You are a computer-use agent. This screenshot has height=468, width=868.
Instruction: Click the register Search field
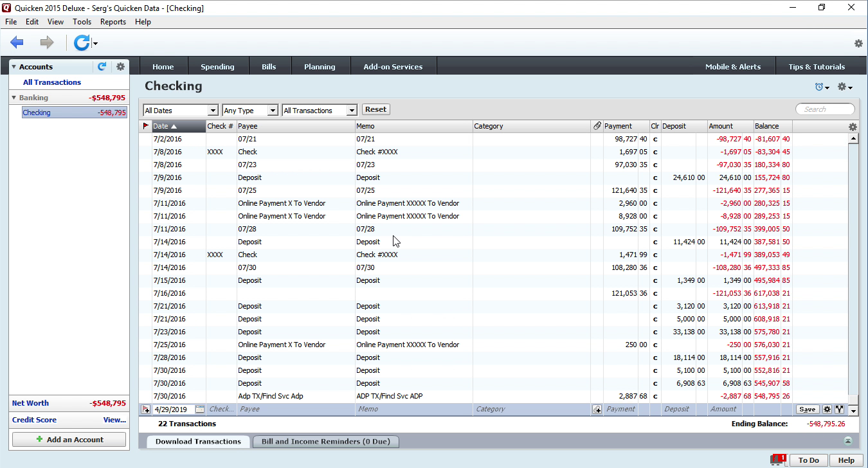826,109
